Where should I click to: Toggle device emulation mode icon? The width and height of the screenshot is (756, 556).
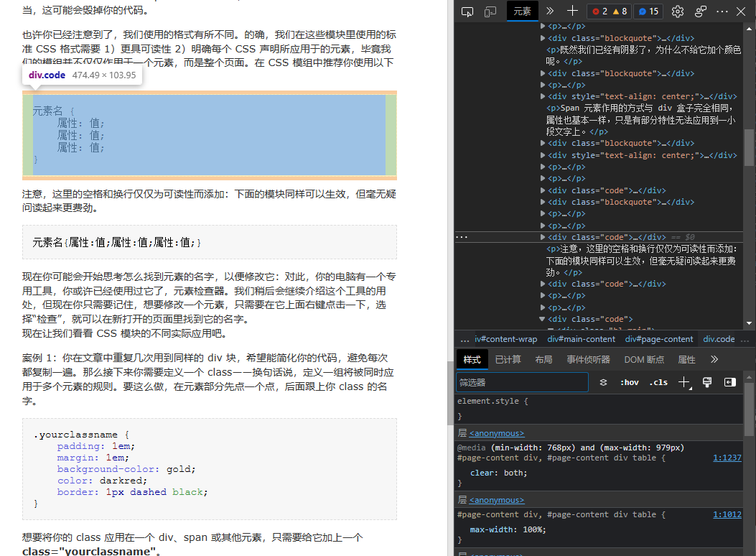point(490,11)
